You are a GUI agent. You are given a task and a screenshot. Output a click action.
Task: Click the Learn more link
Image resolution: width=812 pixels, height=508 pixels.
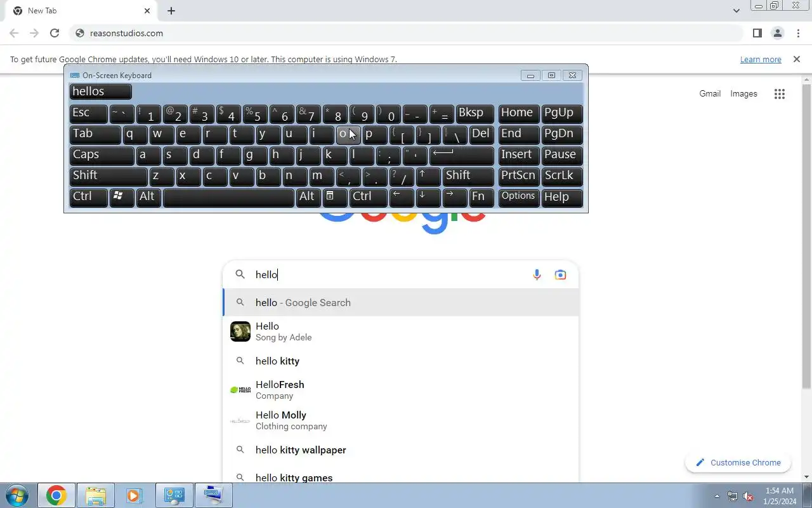click(761, 59)
